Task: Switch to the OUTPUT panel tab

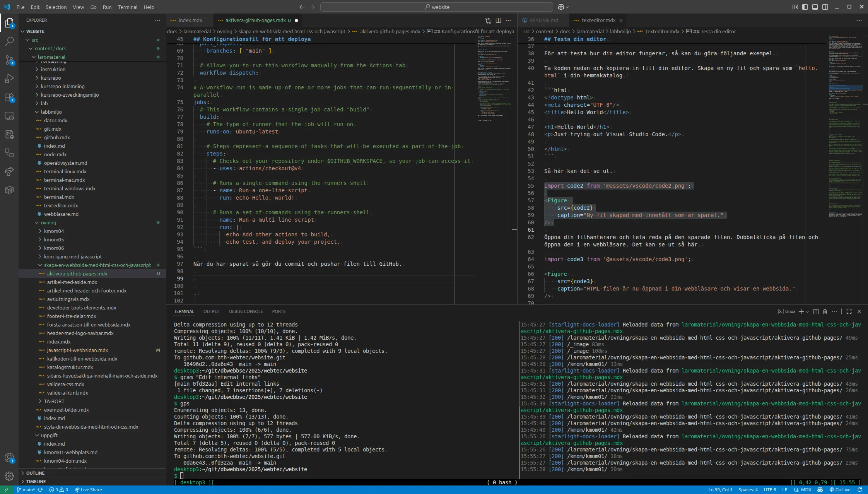Action: point(212,311)
